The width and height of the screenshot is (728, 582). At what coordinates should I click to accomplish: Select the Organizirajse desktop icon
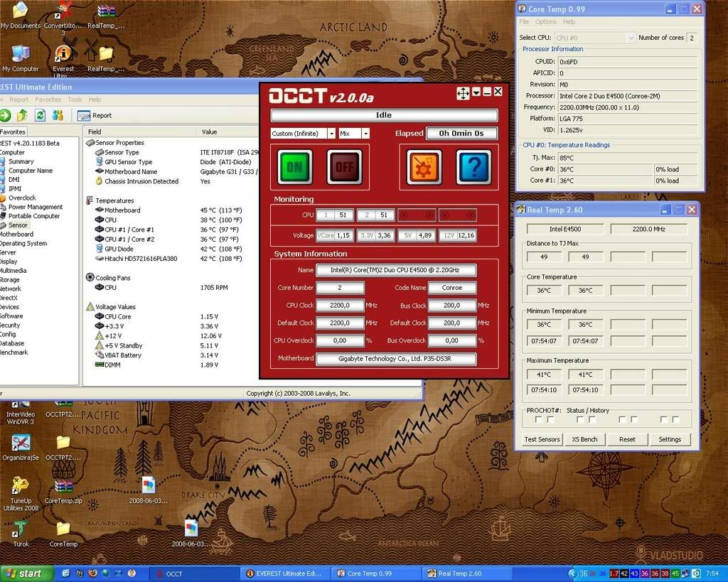click(x=21, y=448)
